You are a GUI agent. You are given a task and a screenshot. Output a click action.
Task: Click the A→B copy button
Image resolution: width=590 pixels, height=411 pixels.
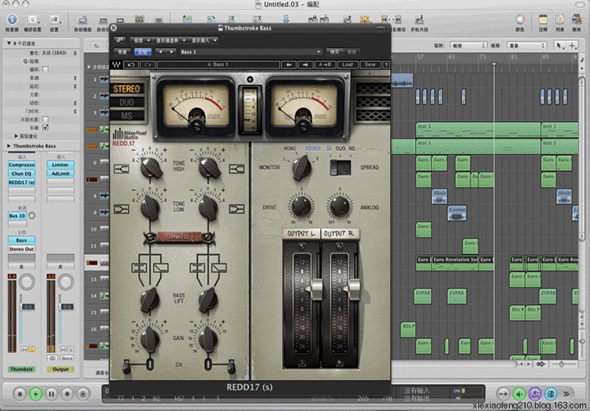coord(325,65)
